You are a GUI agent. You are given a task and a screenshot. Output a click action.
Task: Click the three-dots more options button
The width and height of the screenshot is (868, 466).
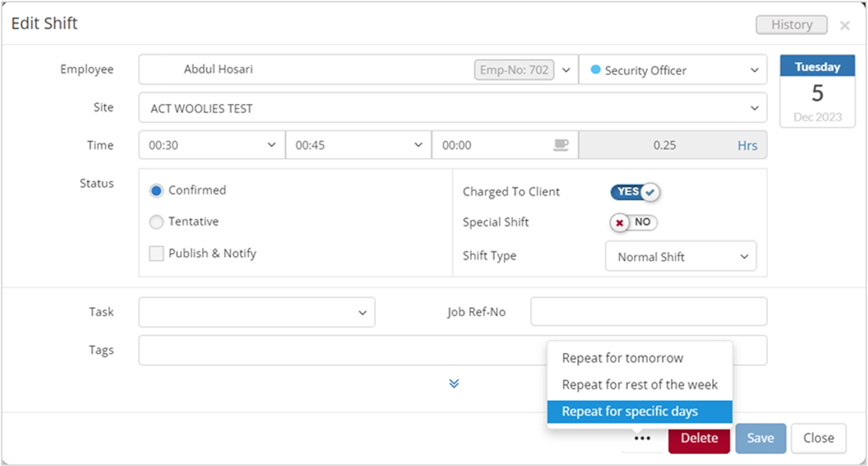(642, 438)
